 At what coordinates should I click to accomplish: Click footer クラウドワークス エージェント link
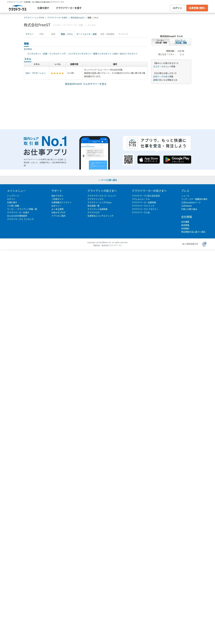coord(102,196)
